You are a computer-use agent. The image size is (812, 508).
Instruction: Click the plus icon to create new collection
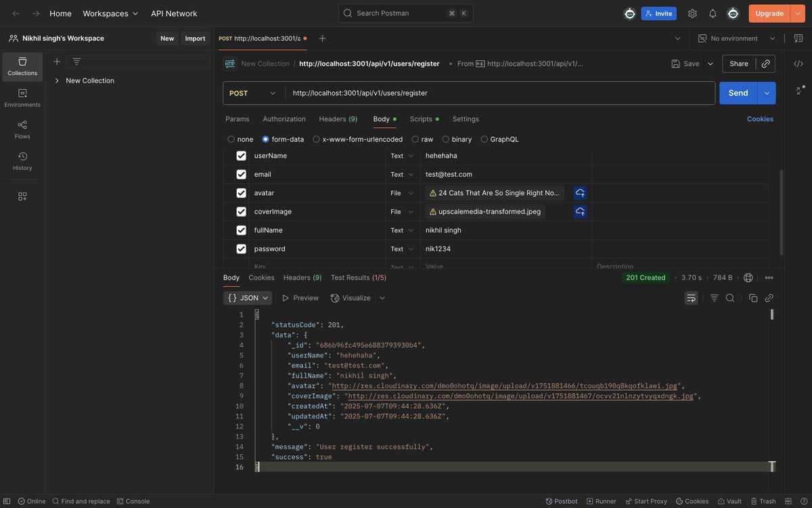click(x=57, y=62)
